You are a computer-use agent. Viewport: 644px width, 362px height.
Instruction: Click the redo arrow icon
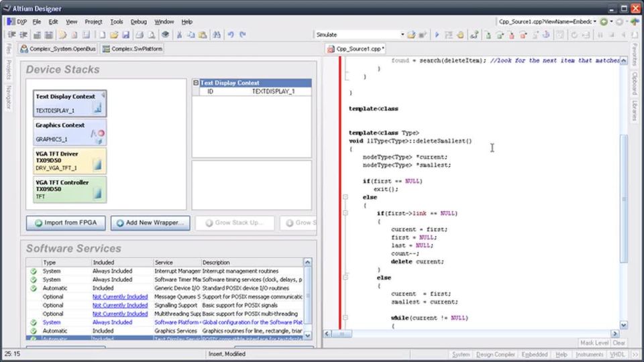pyautogui.click(x=243, y=35)
